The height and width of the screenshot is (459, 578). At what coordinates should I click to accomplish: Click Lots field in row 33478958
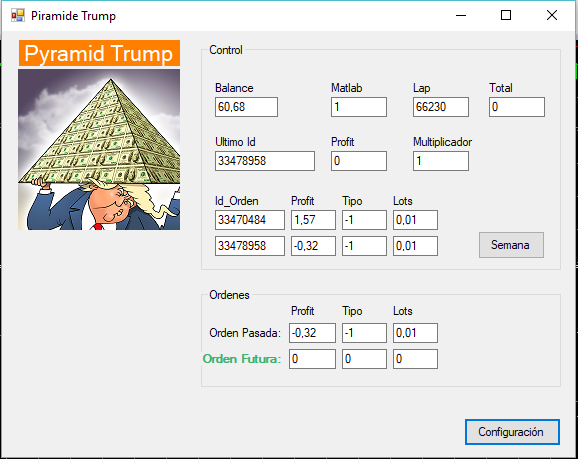click(415, 246)
